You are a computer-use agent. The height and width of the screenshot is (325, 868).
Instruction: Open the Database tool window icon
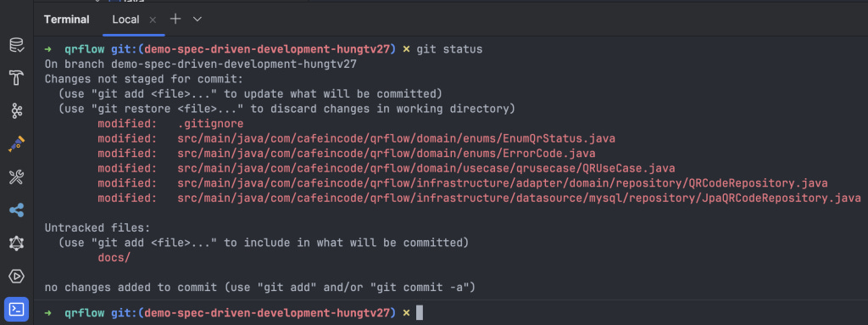pos(17,46)
